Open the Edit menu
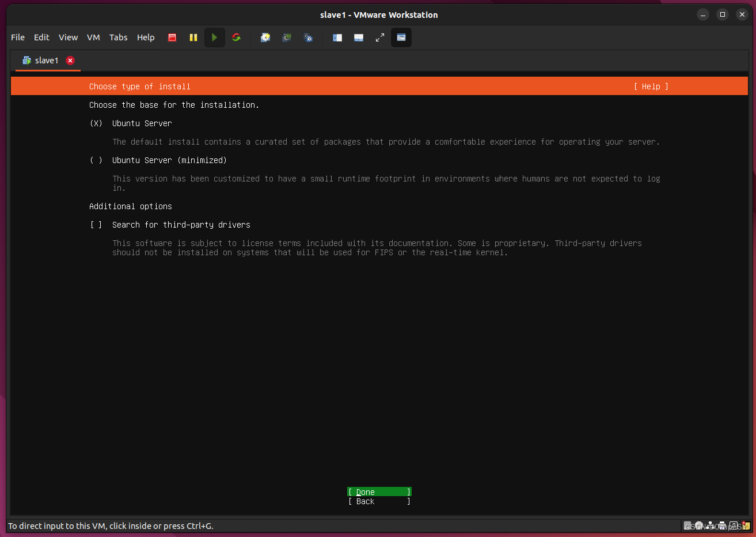The height and width of the screenshot is (537, 756). point(41,37)
